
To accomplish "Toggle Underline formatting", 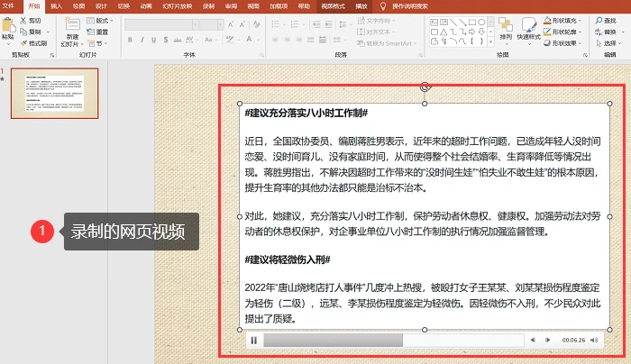I will (154, 40).
